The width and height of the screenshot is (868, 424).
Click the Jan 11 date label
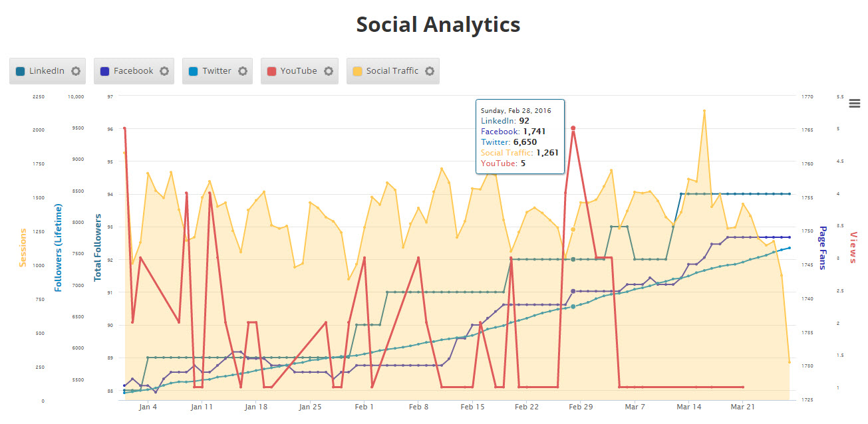tap(202, 406)
